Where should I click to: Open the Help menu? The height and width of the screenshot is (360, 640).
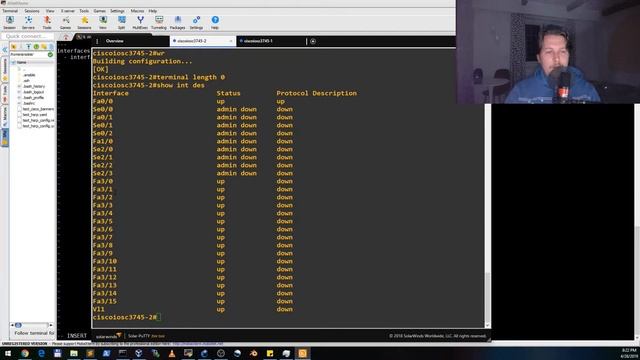click(153, 11)
